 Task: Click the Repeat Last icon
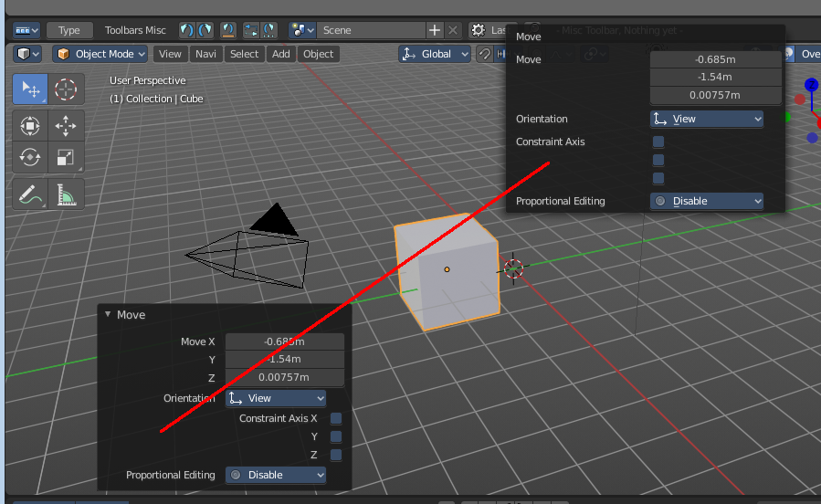click(x=251, y=30)
